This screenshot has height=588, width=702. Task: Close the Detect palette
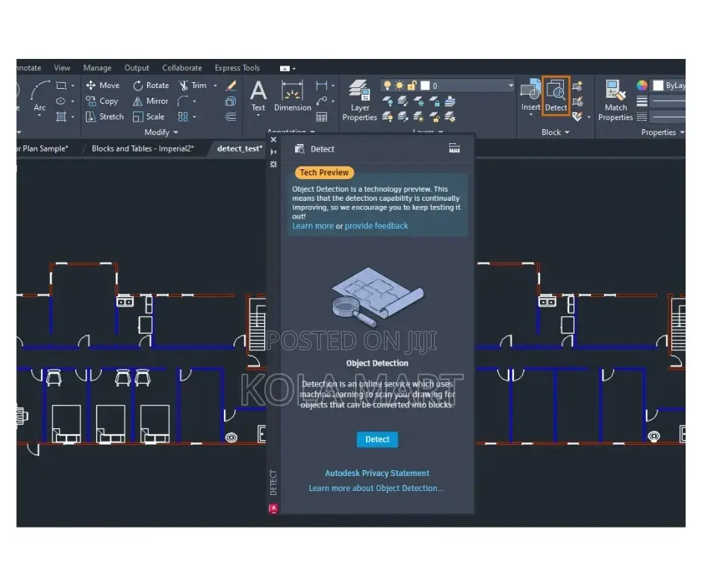click(273, 140)
